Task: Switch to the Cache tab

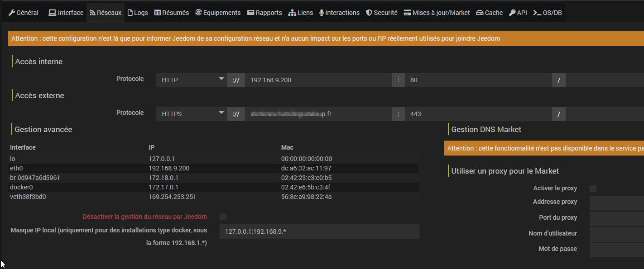Action: (490, 13)
